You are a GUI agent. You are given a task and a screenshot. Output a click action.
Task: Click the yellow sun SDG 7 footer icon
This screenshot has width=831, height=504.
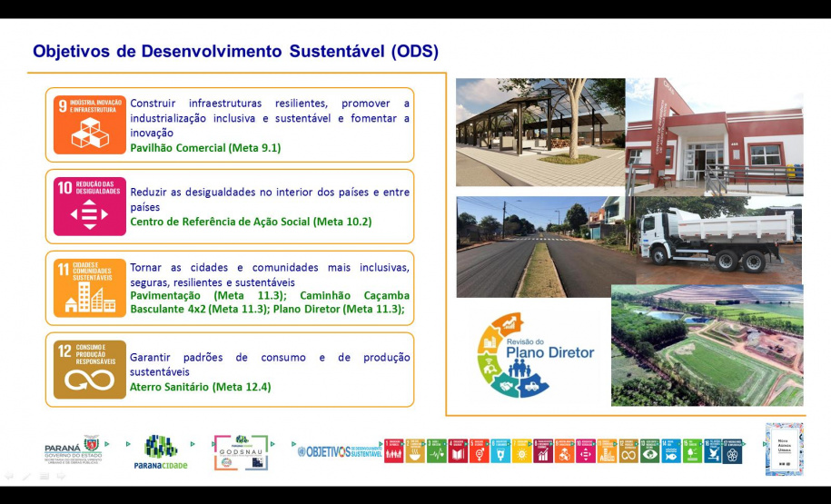coord(521,450)
